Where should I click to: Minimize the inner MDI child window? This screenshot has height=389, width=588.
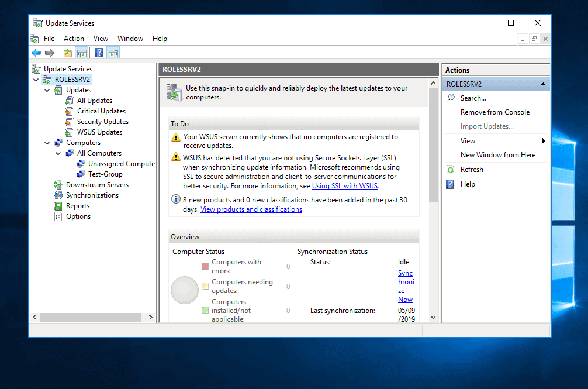pyautogui.click(x=523, y=39)
